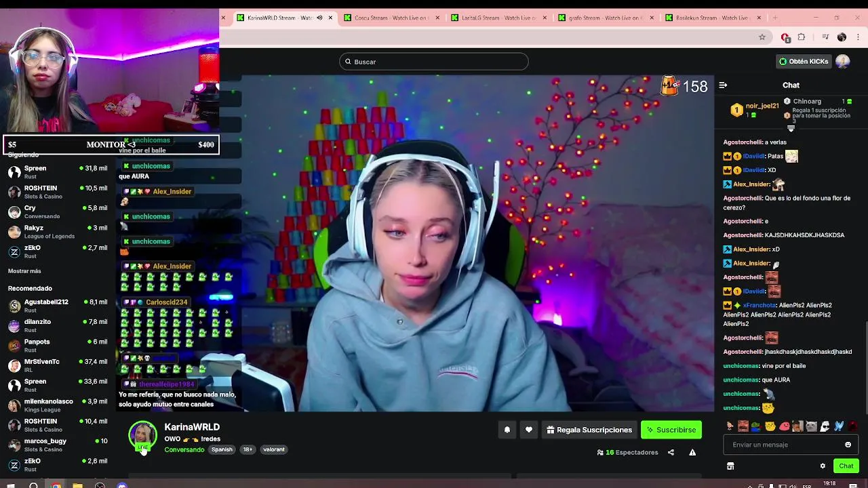Click KarinaWRLD's live avatar
This screenshot has width=868, height=488.
pos(142,436)
